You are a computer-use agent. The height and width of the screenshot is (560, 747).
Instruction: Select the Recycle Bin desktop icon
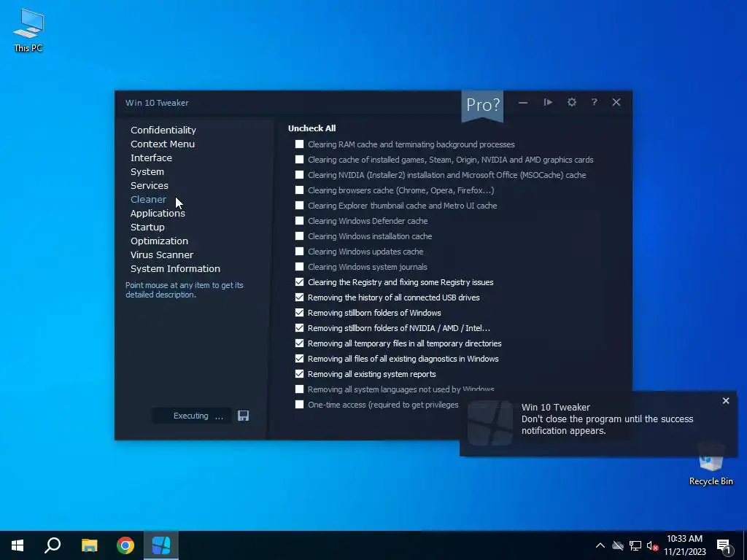tap(711, 463)
